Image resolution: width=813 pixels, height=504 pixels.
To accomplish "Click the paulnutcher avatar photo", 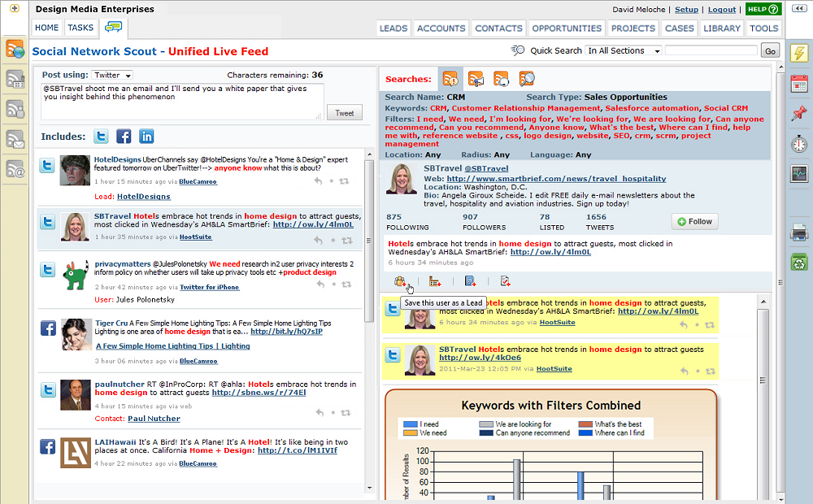I will point(76,395).
